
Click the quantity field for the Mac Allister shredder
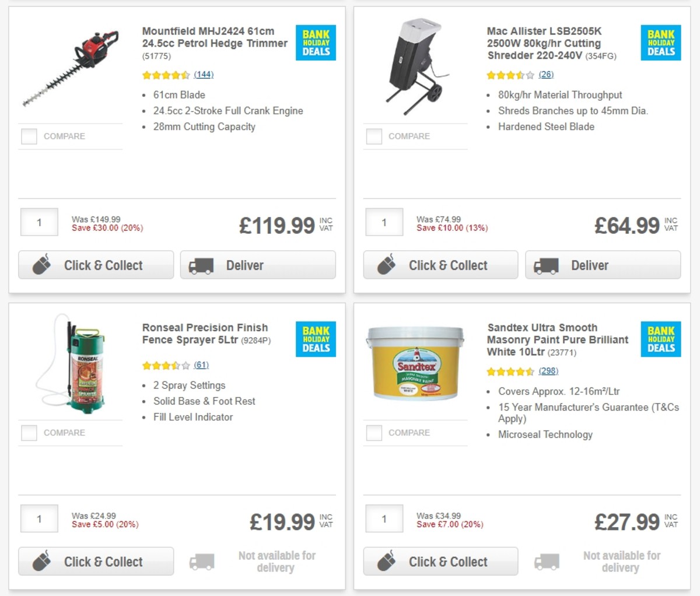[384, 222]
